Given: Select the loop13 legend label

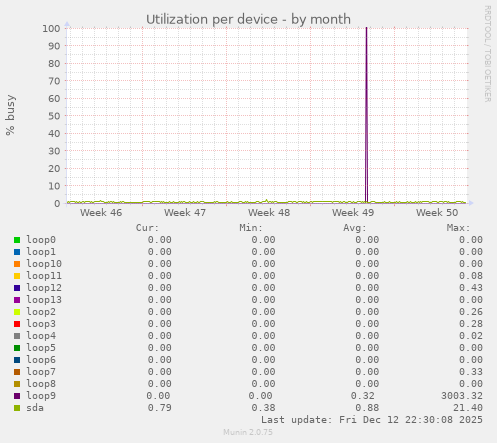Looking at the screenshot, I should (44, 300).
